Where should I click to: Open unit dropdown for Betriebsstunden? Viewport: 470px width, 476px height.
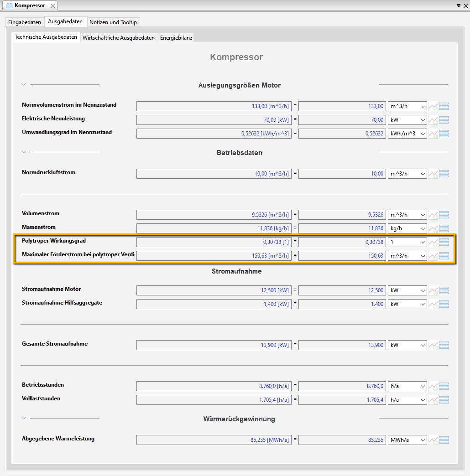(407, 386)
